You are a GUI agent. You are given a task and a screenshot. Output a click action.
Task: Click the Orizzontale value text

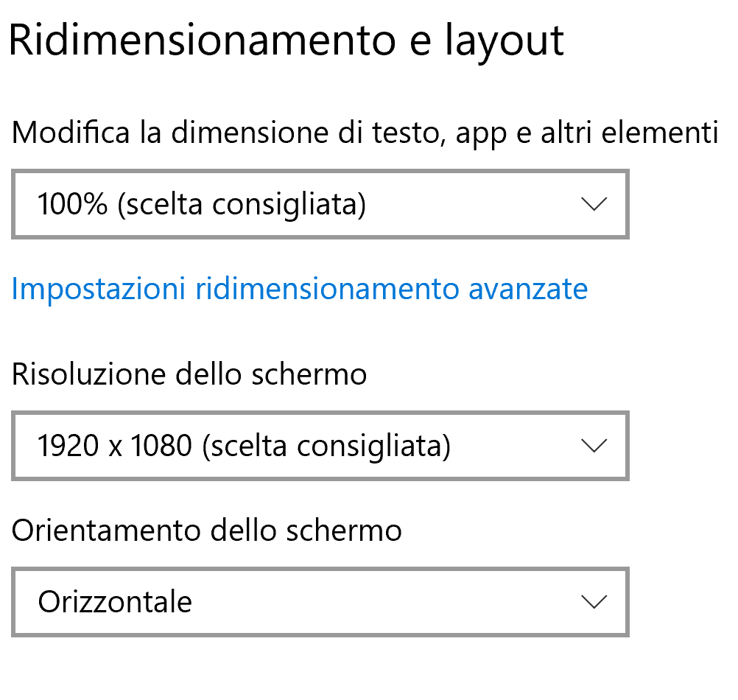click(x=115, y=602)
